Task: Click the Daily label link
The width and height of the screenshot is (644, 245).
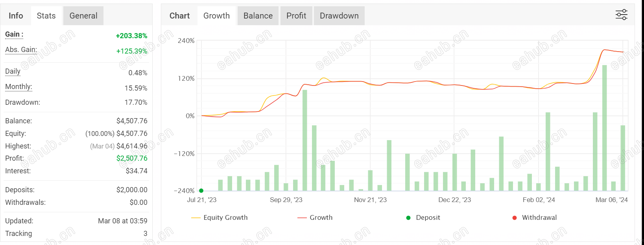Action: tap(13, 71)
